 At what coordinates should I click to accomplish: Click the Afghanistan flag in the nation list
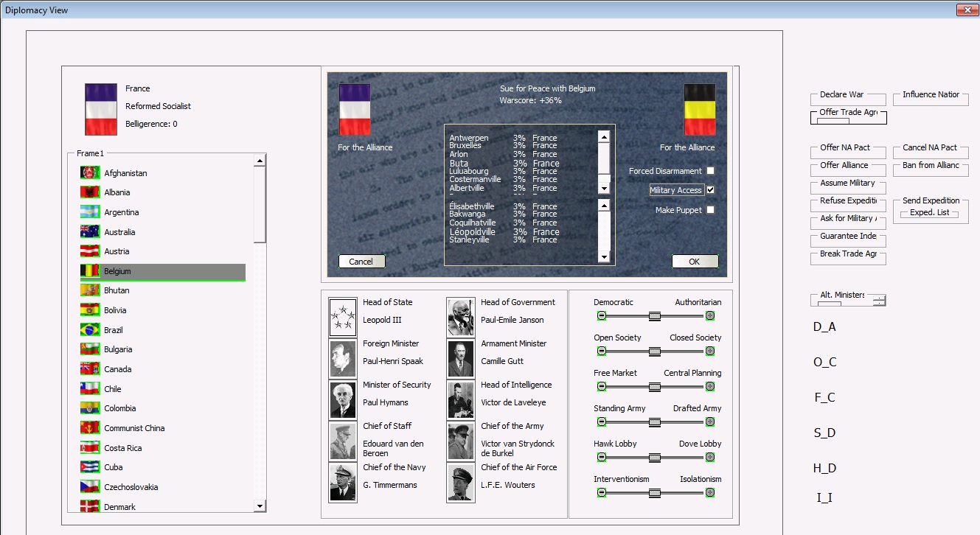coord(90,172)
